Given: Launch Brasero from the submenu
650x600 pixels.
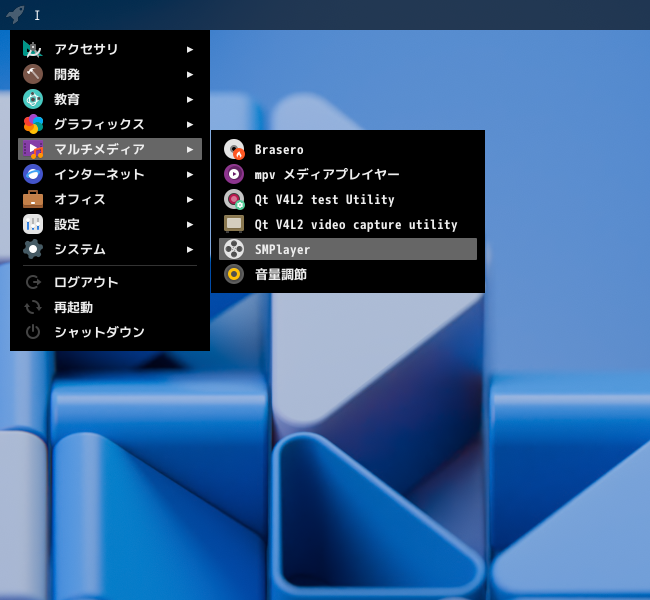Looking at the screenshot, I should click(x=348, y=149).
